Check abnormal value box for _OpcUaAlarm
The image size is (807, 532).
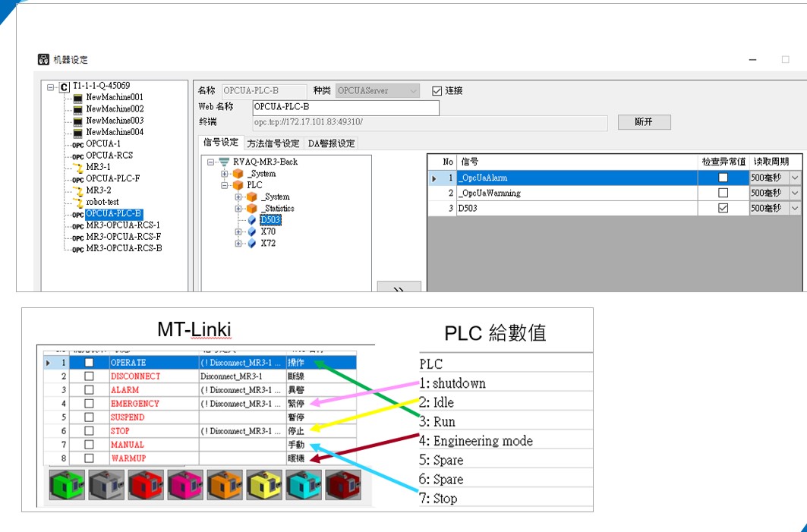(723, 178)
